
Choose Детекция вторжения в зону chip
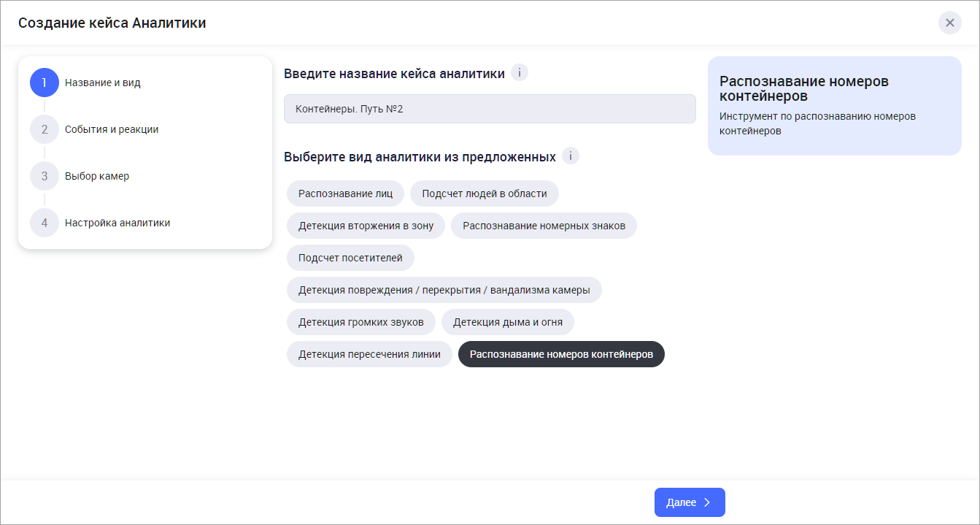click(366, 226)
